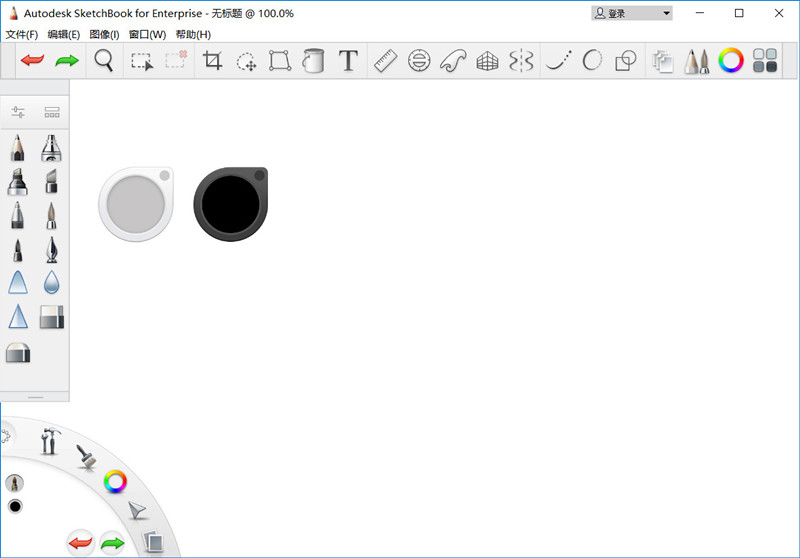Open the 文件(F) menu
The width and height of the screenshot is (800, 558).
pos(21,34)
